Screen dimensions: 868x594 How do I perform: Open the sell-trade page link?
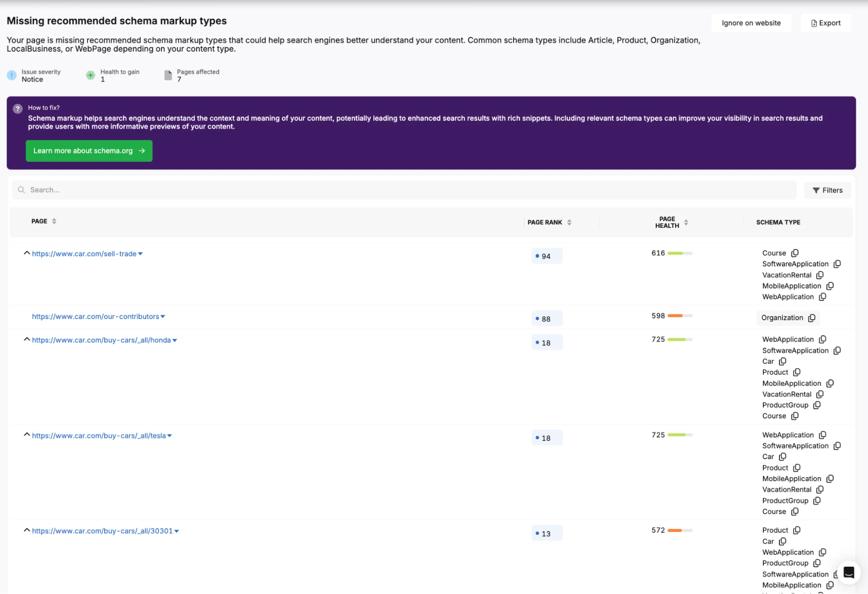[x=84, y=254]
